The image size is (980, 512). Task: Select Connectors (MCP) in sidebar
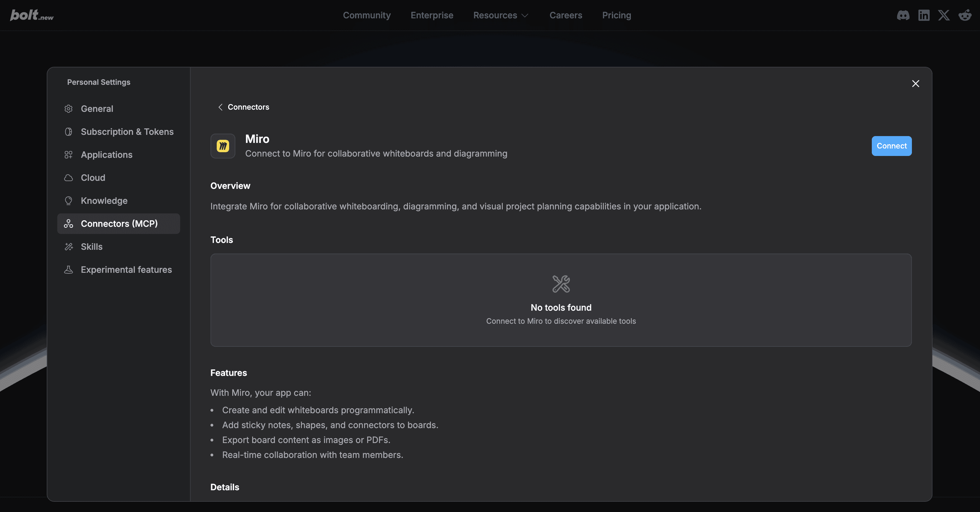(119, 223)
